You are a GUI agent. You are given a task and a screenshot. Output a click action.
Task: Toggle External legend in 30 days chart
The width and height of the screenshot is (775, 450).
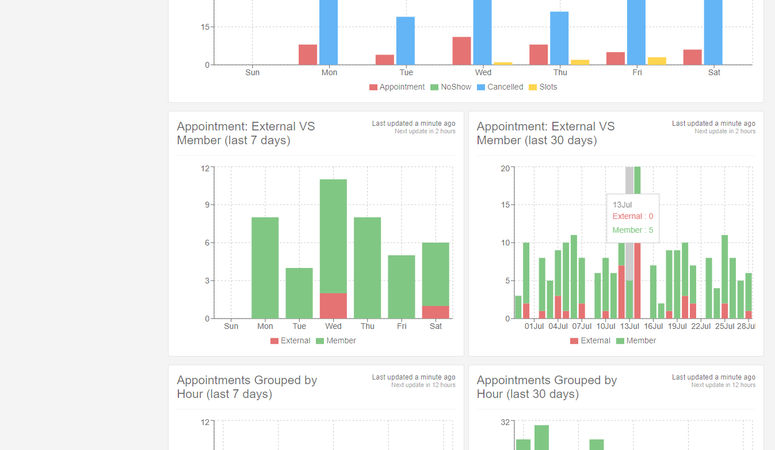pyautogui.click(x=590, y=341)
